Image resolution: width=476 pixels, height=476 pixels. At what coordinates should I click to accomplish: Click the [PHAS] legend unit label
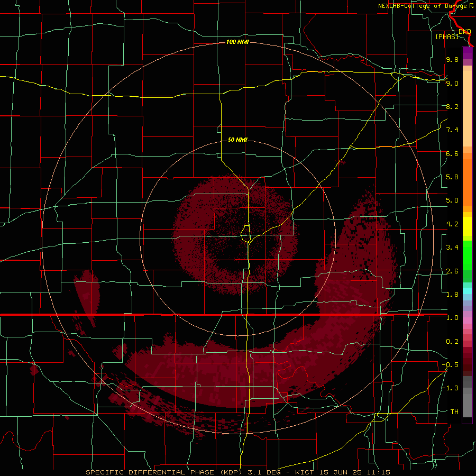[x=447, y=36]
